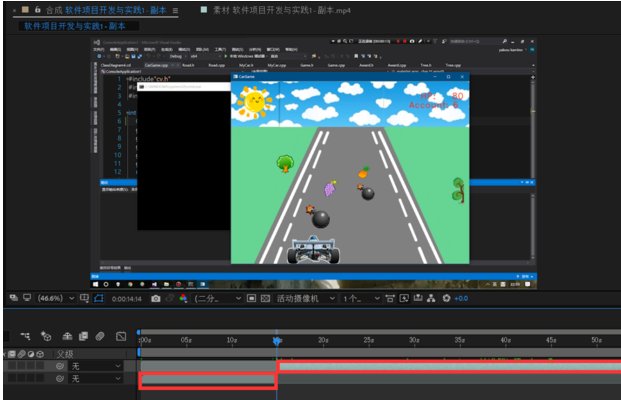The image size is (621, 400).
Task: Open the composition panel menu icon
Action: 176,10
